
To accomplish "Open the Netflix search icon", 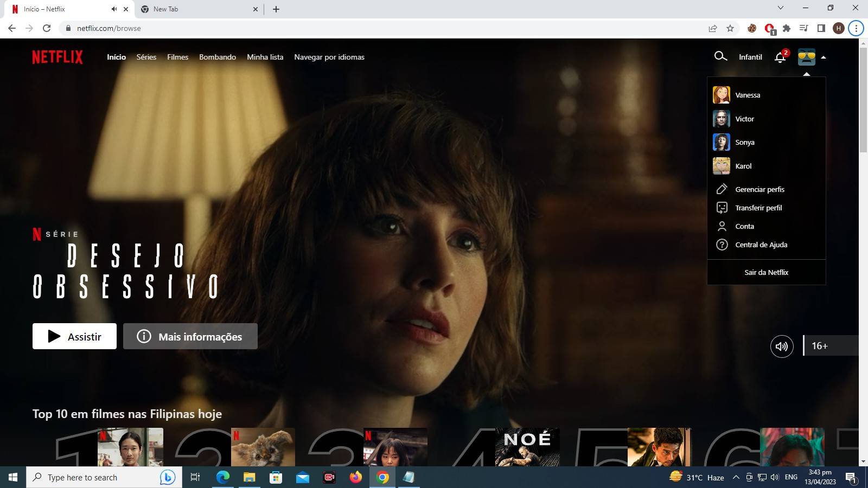I will pyautogui.click(x=720, y=56).
